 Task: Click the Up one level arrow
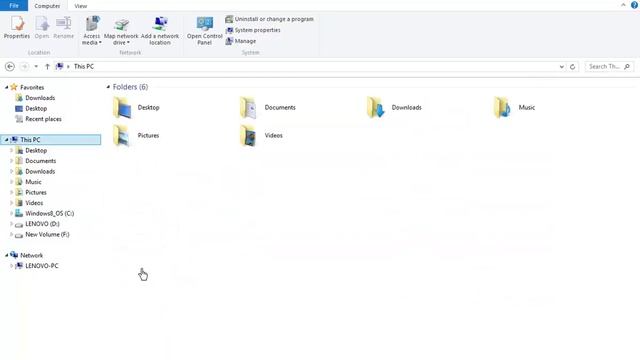pos(47,67)
